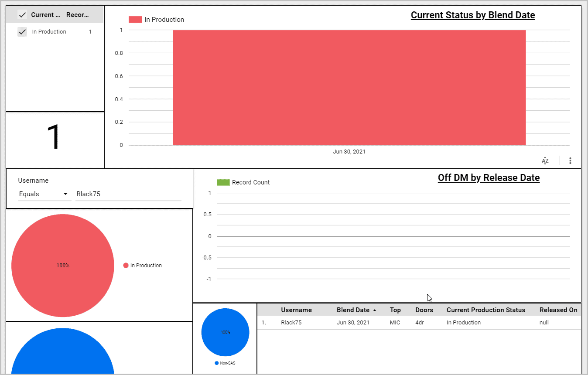Sort the table by the Blend Date column header
The height and width of the screenshot is (375, 588).
click(x=353, y=310)
